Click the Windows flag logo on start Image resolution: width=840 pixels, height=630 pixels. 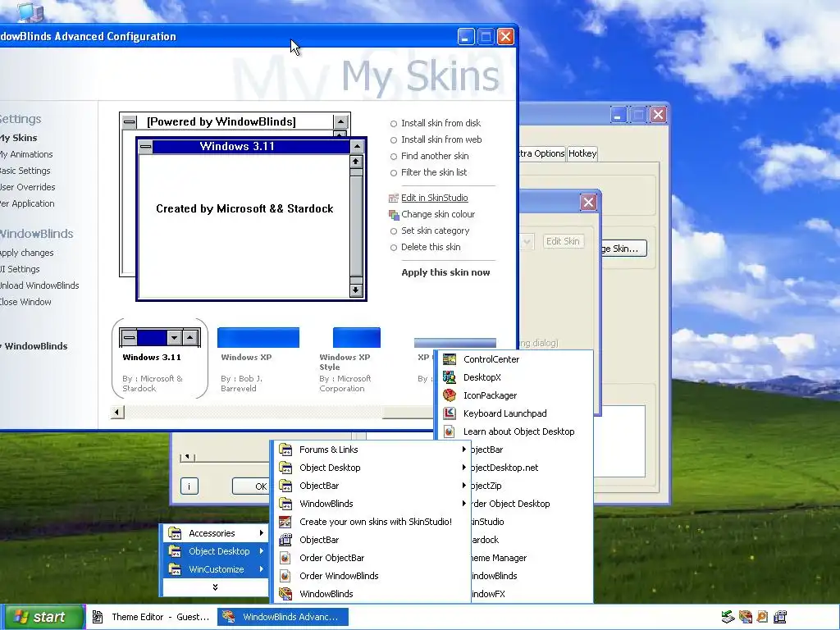click(21, 617)
